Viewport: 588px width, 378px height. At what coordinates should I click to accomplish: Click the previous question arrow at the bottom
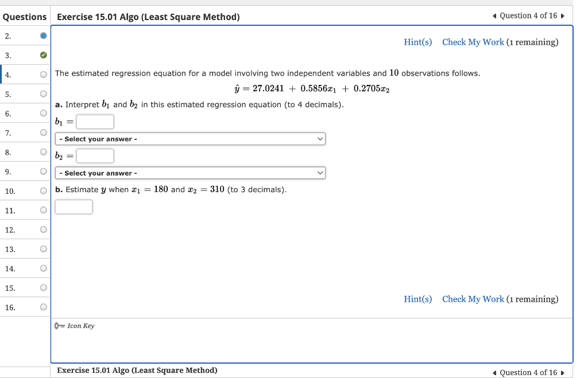click(x=494, y=372)
